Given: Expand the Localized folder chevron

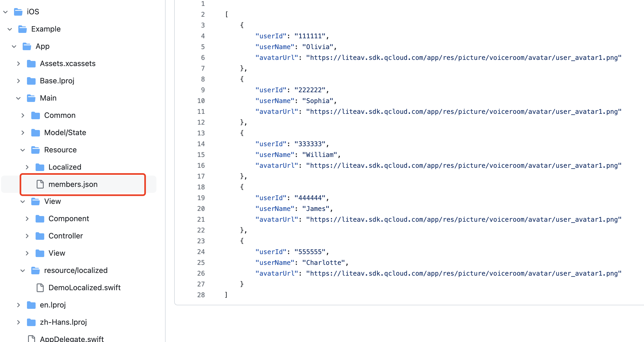Looking at the screenshot, I should pyautogui.click(x=27, y=167).
